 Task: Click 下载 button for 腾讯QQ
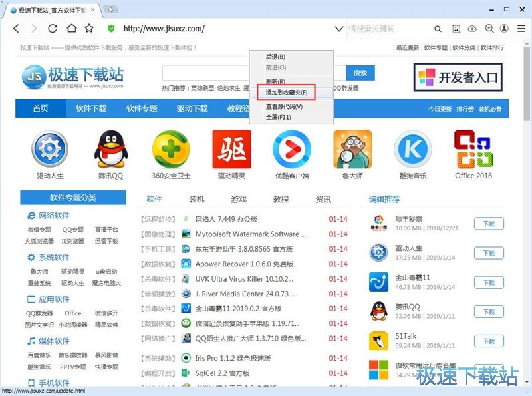489,311
